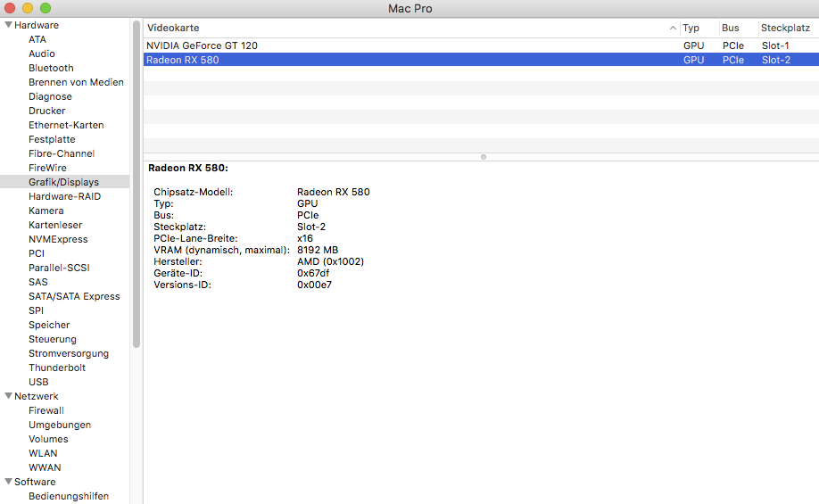
Task: Select Umgebungen under Netzwerk
Action: [60, 426]
